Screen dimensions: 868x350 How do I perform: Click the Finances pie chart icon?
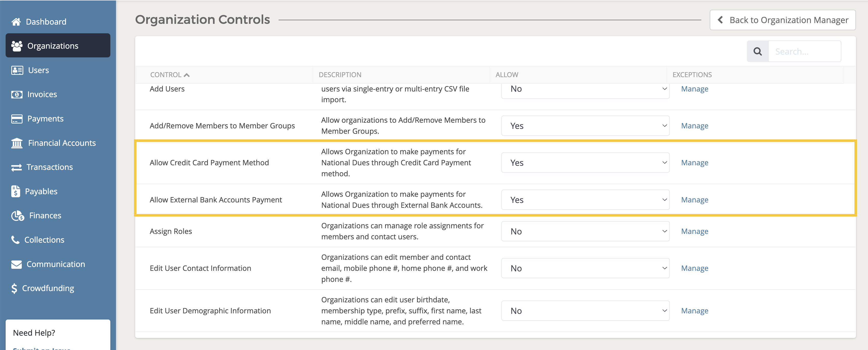tap(17, 215)
